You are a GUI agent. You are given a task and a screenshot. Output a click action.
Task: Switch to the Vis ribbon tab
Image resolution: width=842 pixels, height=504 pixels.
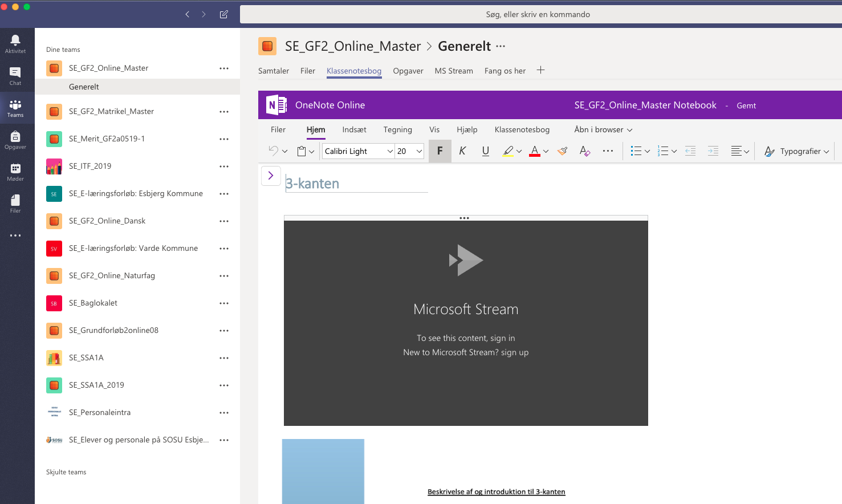click(x=434, y=129)
